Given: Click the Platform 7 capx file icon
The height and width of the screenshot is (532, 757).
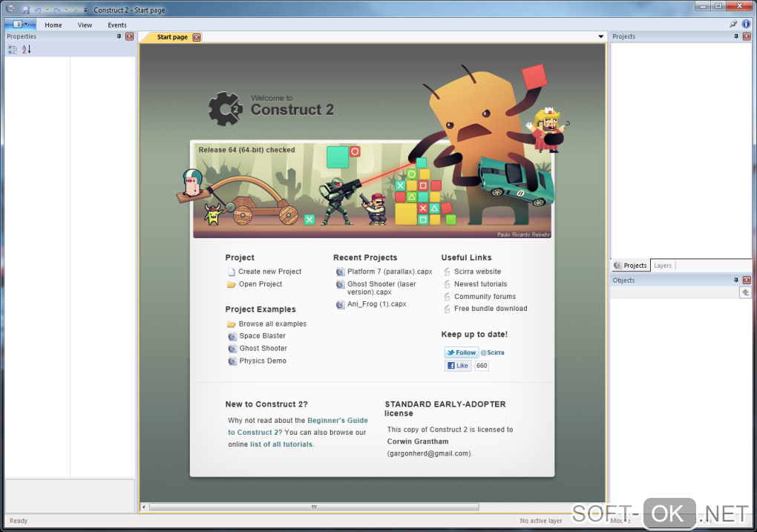Looking at the screenshot, I should (x=341, y=272).
